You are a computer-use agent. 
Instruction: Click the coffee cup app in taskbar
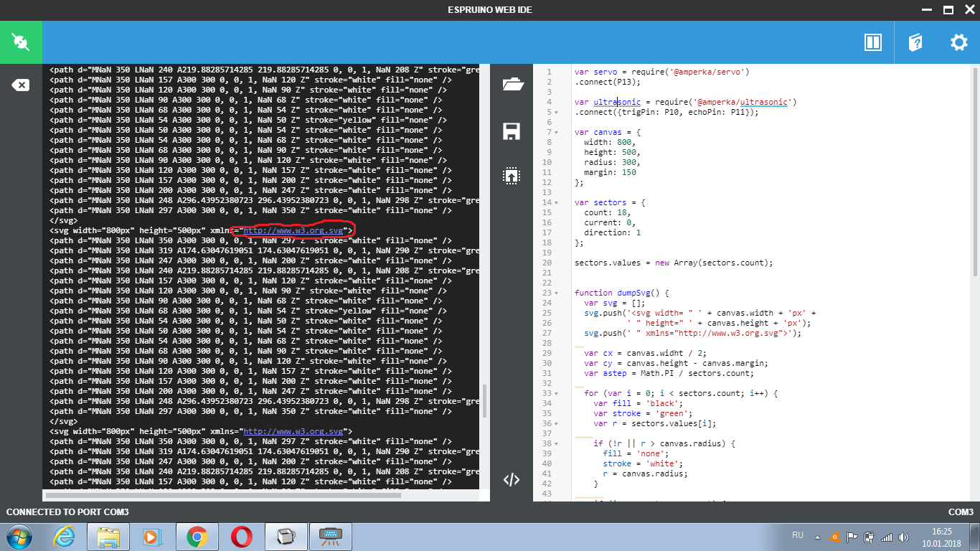click(286, 536)
